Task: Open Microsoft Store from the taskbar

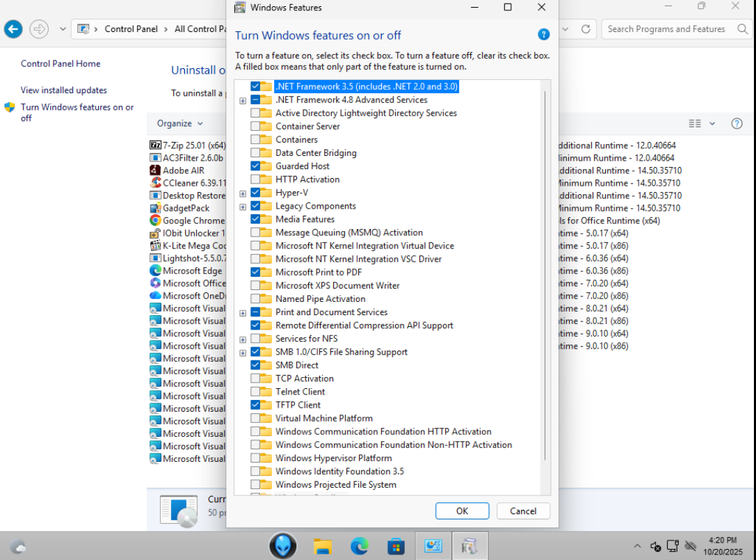Action: coord(396,546)
